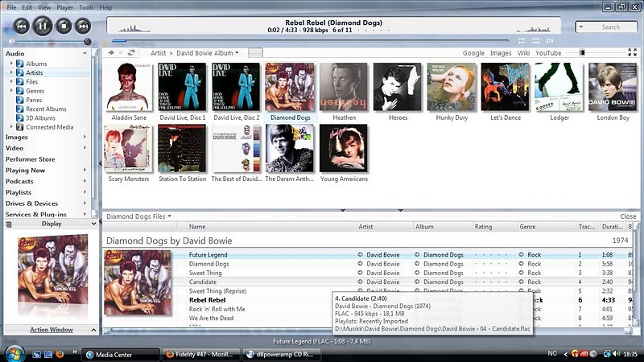Click the Action Window header
The image size is (644, 362).
click(x=52, y=330)
